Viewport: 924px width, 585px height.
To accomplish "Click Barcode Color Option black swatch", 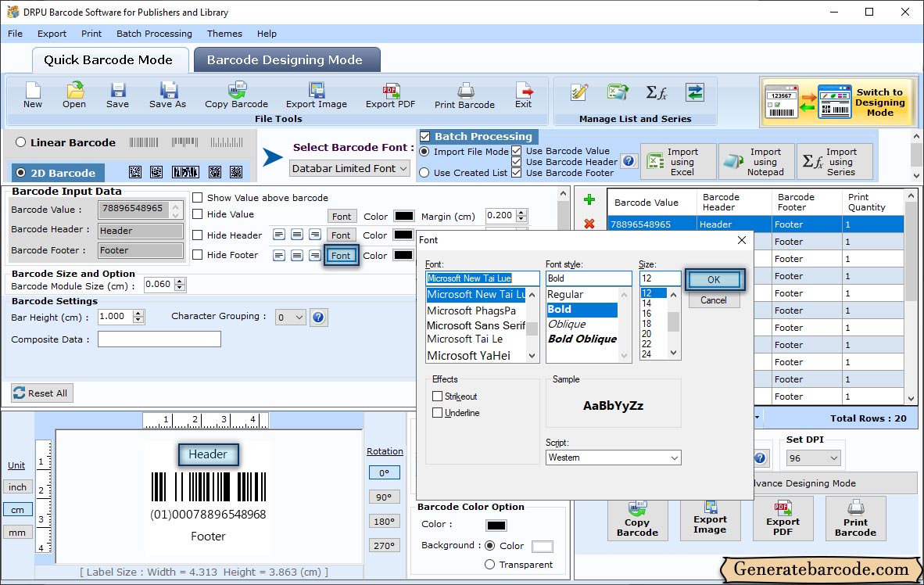I will point(496,526).
